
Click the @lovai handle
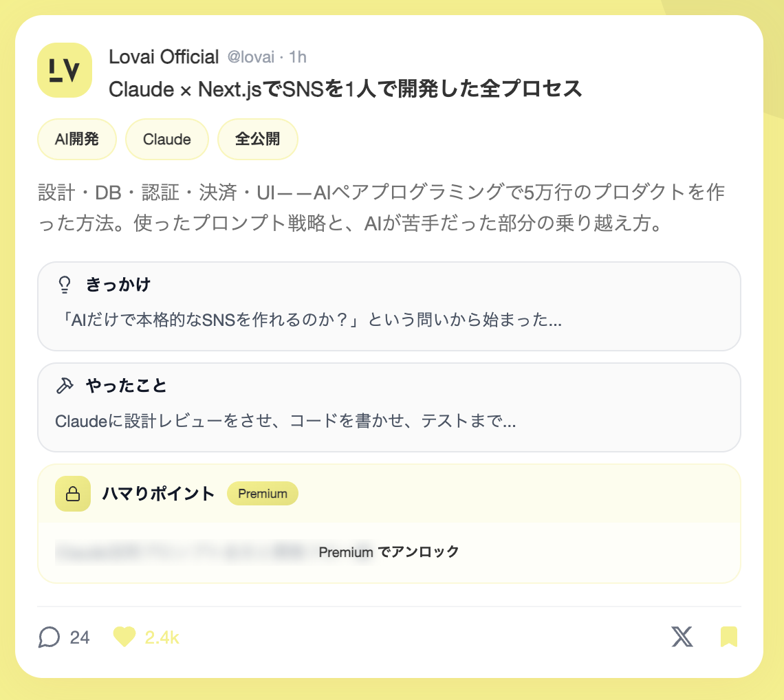point(251,57)
